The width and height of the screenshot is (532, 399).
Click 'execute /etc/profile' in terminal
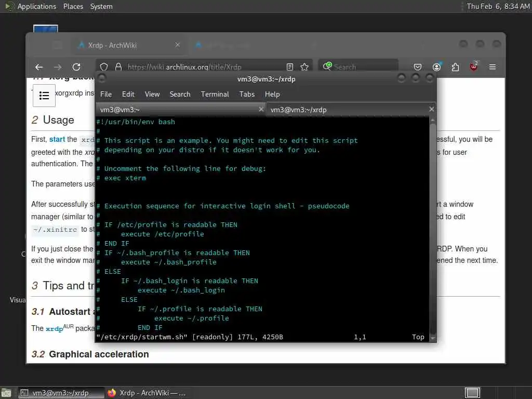click(x=163, y=234)
